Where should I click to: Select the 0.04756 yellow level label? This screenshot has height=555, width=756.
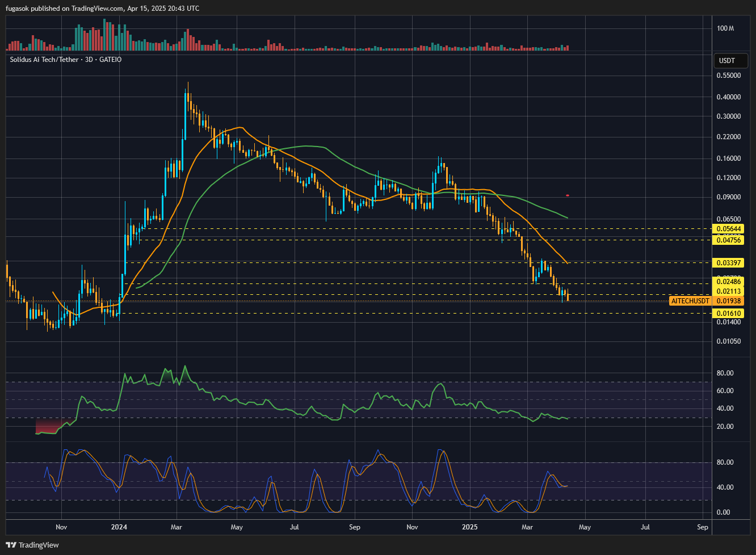(x=728, y=240)
